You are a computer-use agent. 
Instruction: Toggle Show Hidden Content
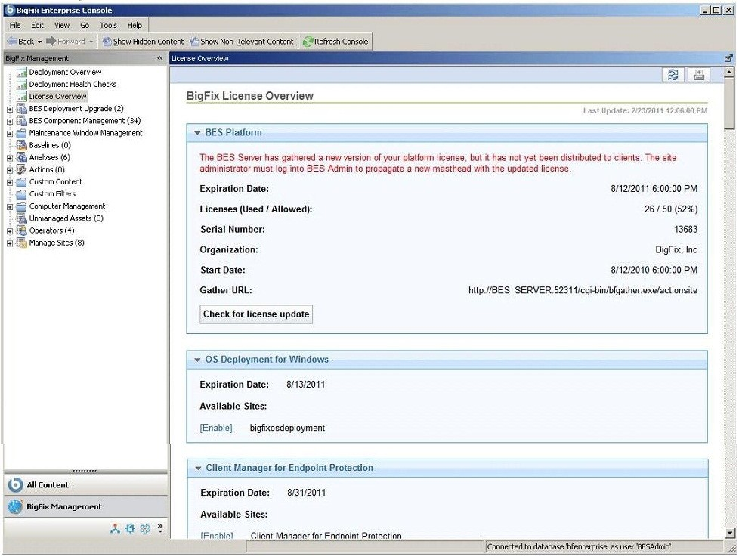click(144, 42)
